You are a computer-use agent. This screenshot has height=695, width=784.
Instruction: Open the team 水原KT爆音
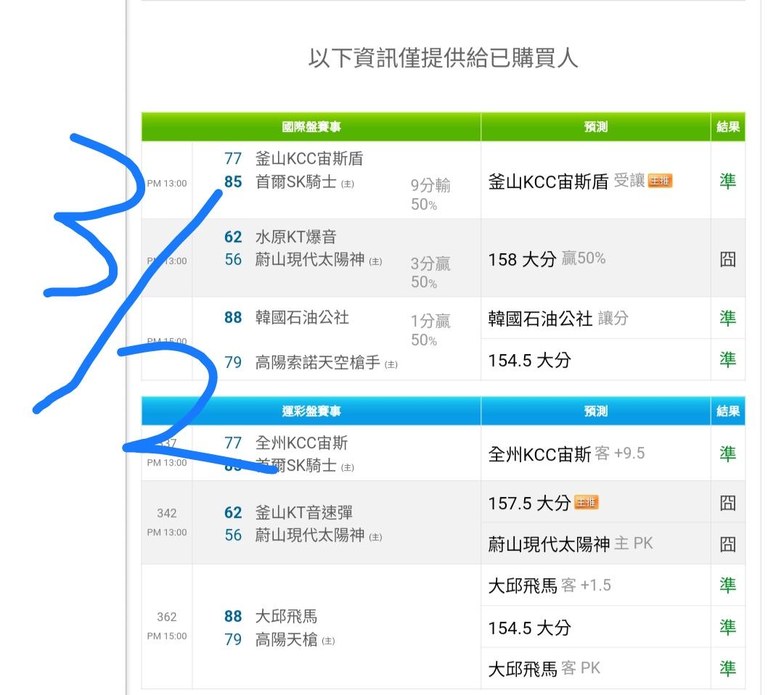coord(295,237)
